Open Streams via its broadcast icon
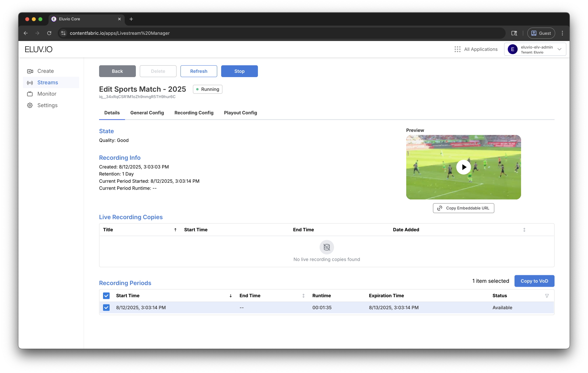 coord(30,83)
